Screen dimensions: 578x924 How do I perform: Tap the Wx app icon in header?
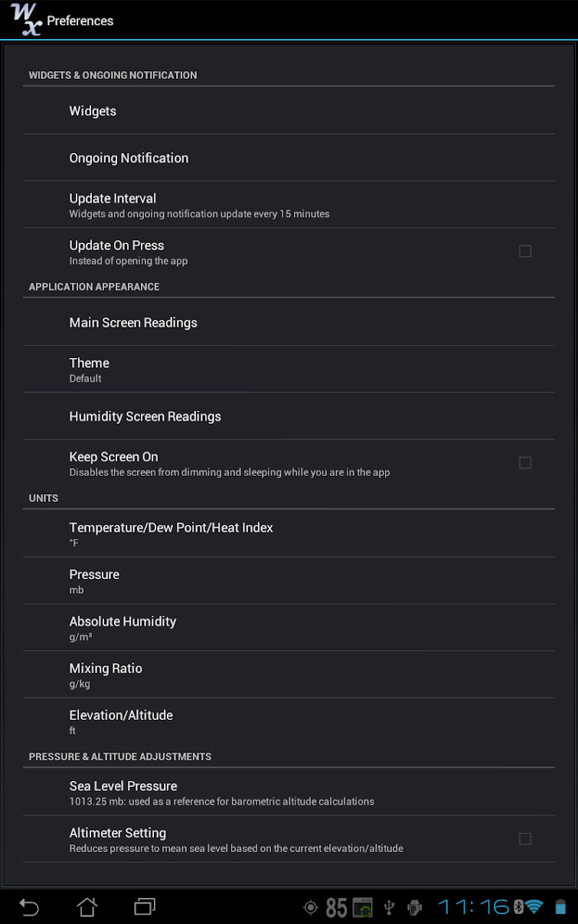point(26,19)
